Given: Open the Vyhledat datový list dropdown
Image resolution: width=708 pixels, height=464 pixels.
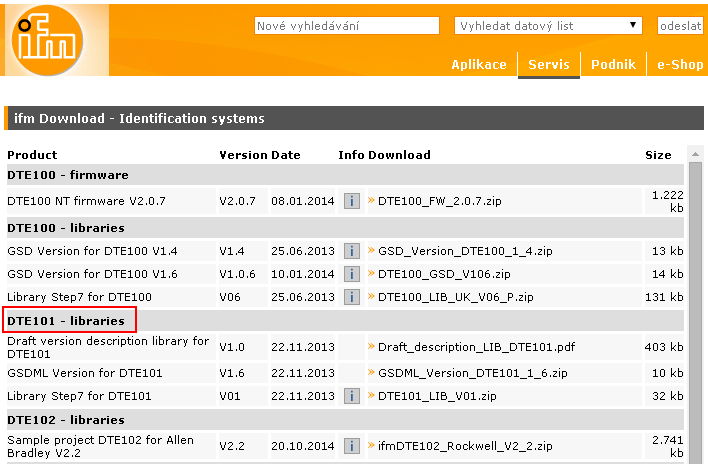Looking at the screenshot, I should coord(548,26).
